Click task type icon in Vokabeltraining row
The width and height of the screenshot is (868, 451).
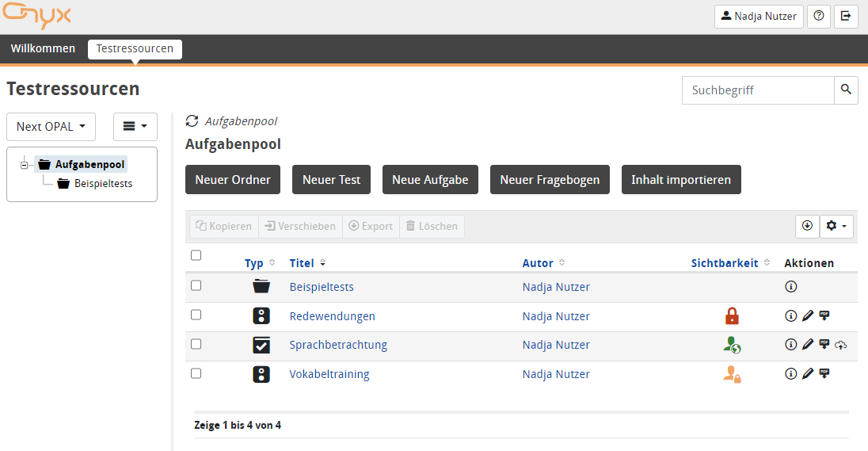261,374
